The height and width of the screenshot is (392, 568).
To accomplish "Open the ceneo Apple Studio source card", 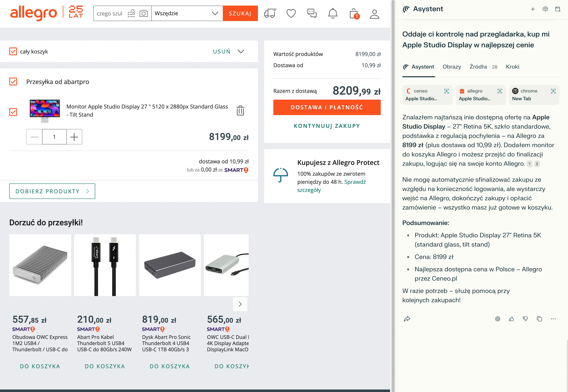I will (x=427, y=95).
